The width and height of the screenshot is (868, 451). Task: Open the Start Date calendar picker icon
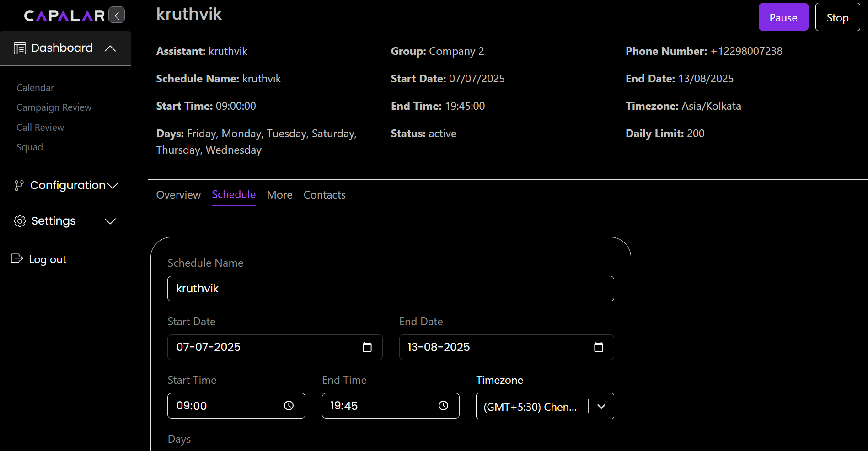pyautogui.click(x=367, y=347)
